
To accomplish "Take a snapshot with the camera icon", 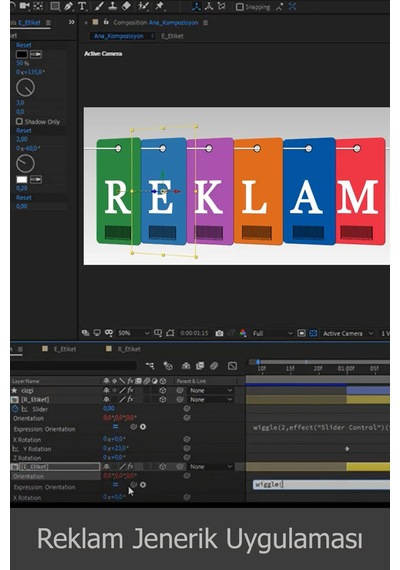I will coord(219,333).
